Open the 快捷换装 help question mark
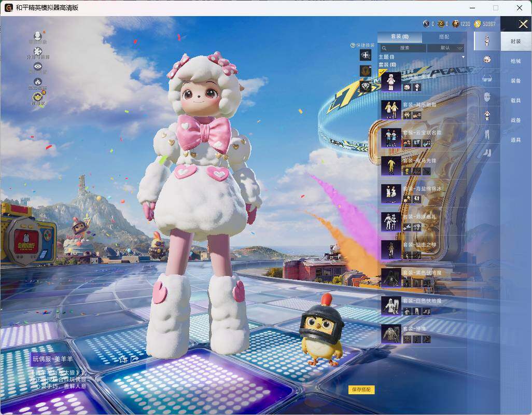The width and height of the screenshot is (532, 415). click(353, 45)
